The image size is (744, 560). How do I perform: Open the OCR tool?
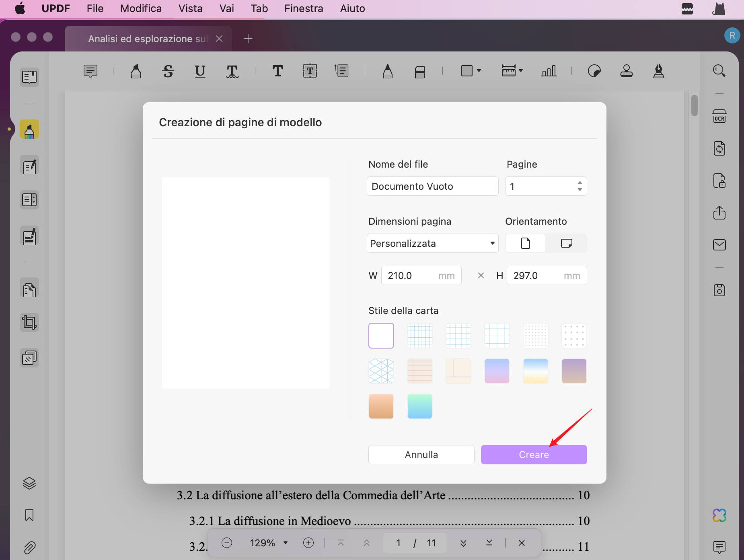(719, 117)
